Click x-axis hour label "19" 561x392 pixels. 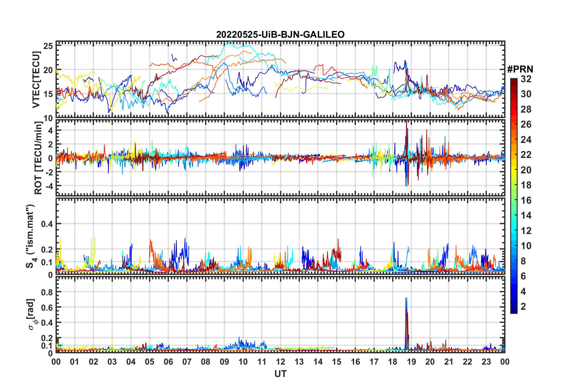coord(411,362)
